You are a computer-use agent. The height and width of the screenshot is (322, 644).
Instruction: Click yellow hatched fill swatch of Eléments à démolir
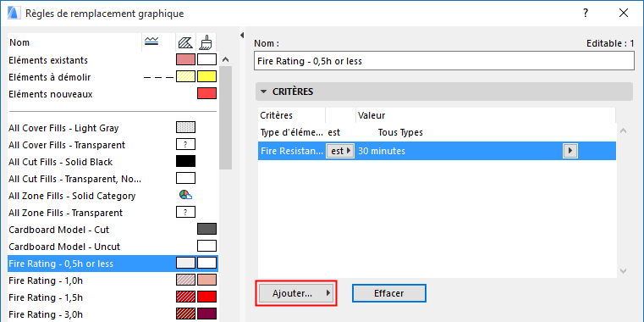click(185, 77)
